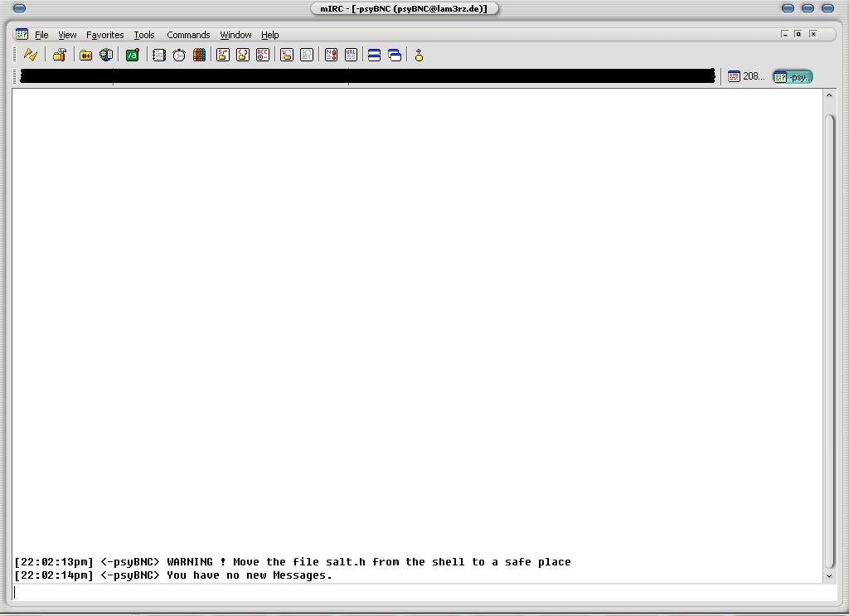Image resolution: width=849 pixels, height=616 pixels.
Task: Click the title bar left oval button
Action: 19,8
